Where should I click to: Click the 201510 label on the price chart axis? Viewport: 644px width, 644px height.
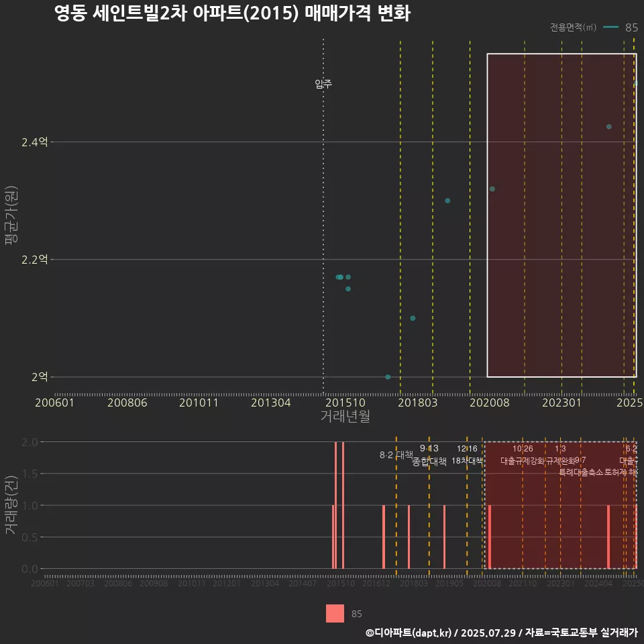pos(345,402)
